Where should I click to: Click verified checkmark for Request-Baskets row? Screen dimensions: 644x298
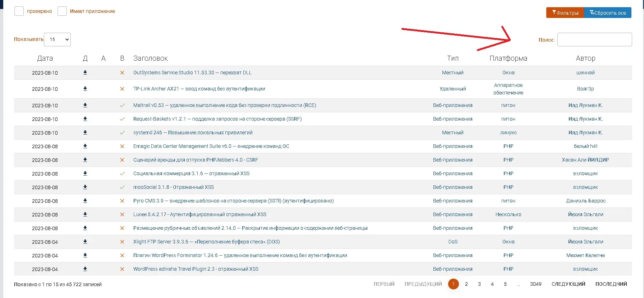click(x=122, y=119)
